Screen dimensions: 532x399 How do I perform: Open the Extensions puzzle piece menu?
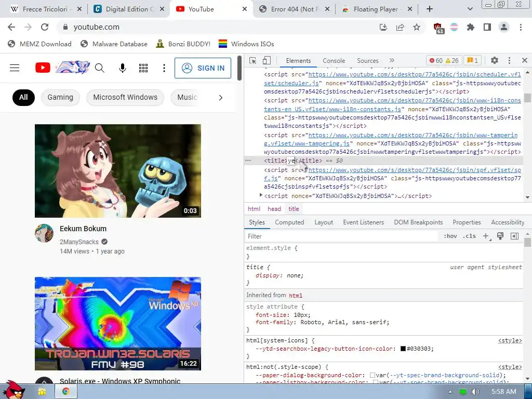coord(470,27)
